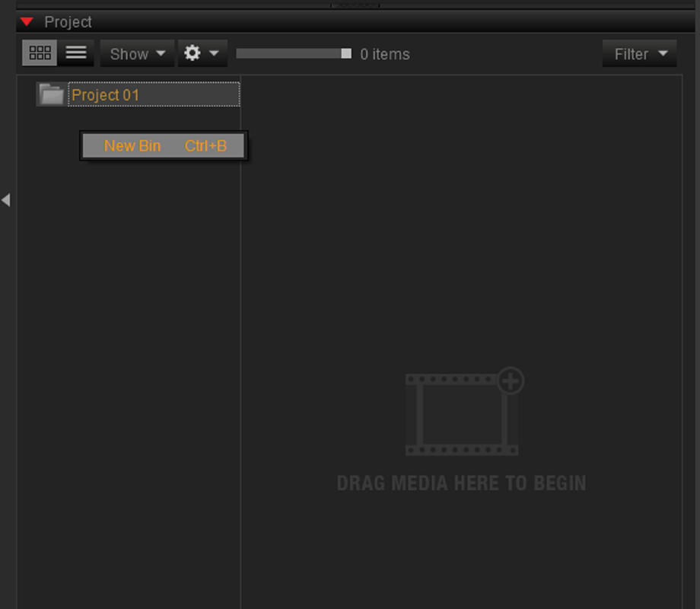Choose New Bin from the context menu
This screenshot has width=700, height=609.
click(x=164, y=145)
